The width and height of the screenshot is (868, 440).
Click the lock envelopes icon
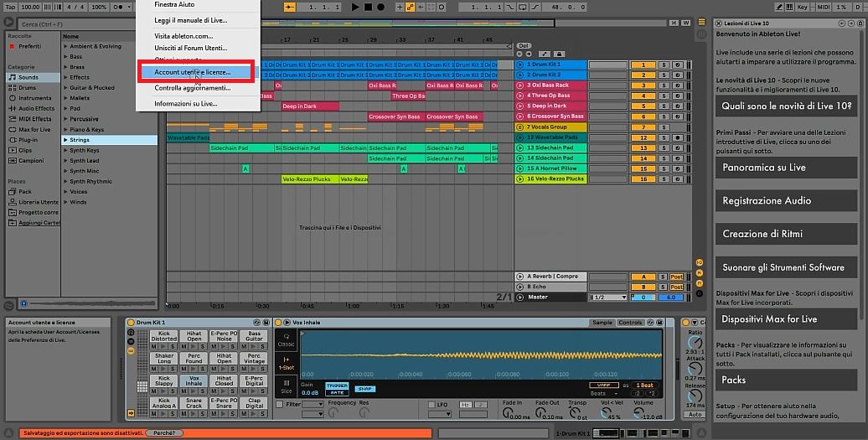[x=559, y=54]
